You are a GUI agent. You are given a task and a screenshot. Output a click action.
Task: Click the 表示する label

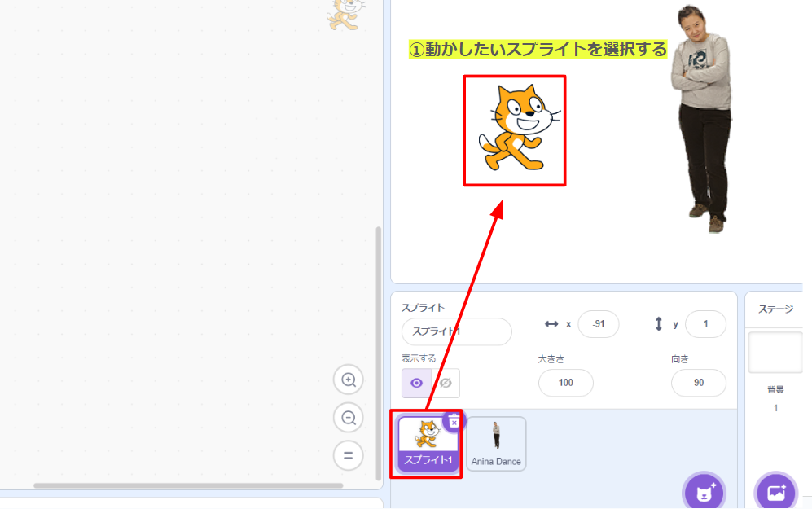coord(419,358)
